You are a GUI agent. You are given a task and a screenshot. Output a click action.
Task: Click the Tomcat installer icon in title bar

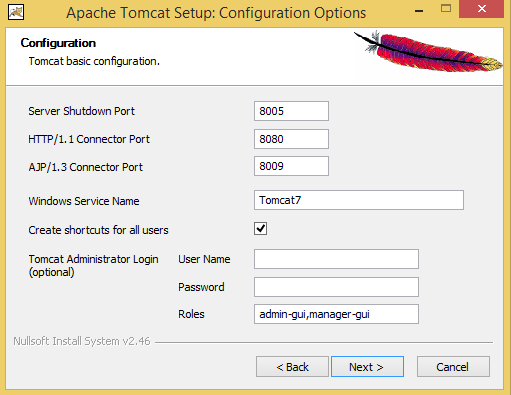[x=16, y=12]
